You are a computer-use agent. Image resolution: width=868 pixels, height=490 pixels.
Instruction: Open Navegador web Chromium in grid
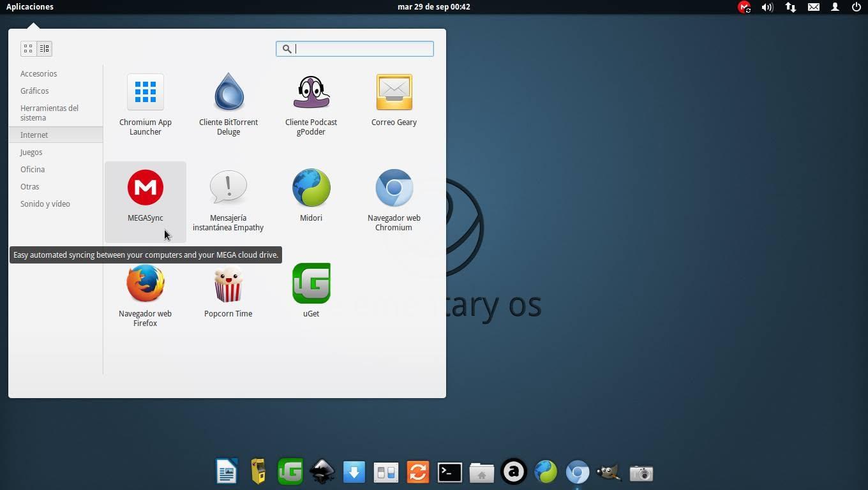click(x=394, y=202)
